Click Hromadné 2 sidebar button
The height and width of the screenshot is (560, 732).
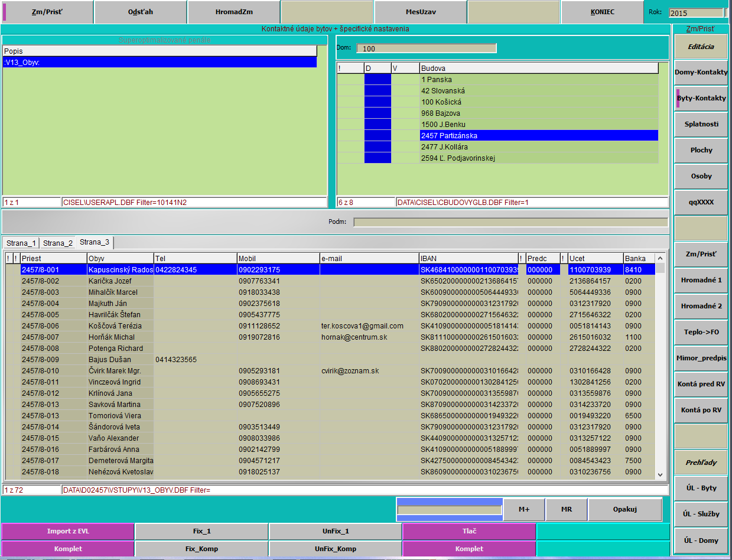pyautogui.click(x=701, y=306)
